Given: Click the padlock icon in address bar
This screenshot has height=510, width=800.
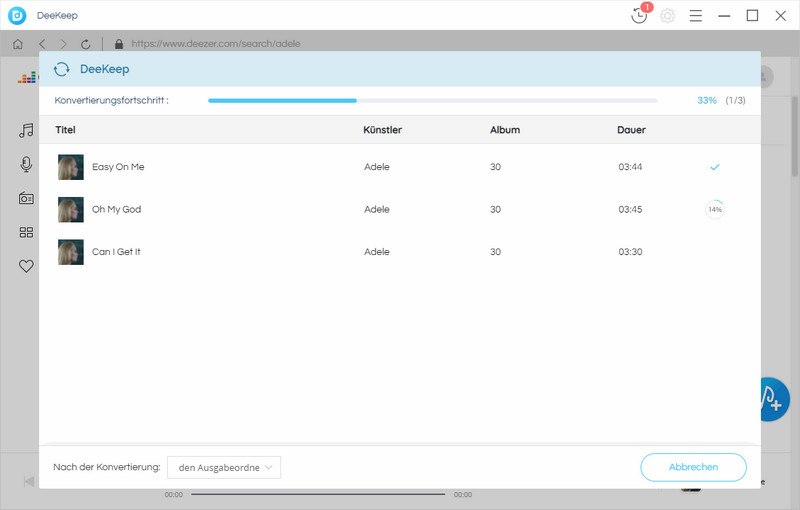Looking at the screenshot, I should tap(119, 44).
